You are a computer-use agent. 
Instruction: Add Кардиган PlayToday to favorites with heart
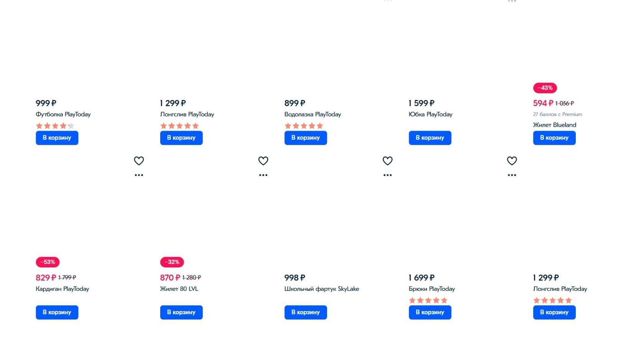[x=139, y=161]
